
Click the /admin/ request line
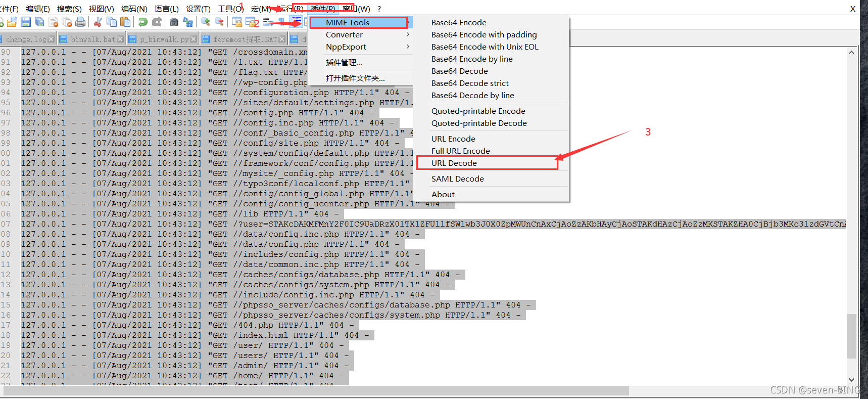click(x=187, y=366)
